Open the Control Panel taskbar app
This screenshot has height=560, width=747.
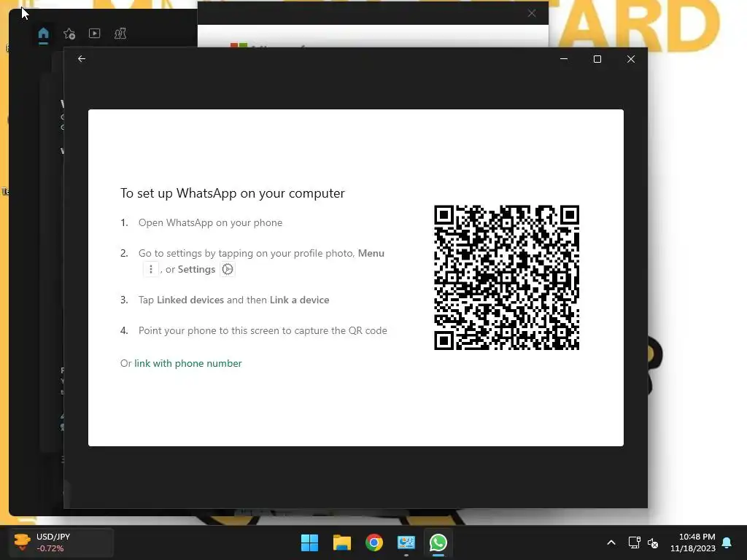point(406,542)
